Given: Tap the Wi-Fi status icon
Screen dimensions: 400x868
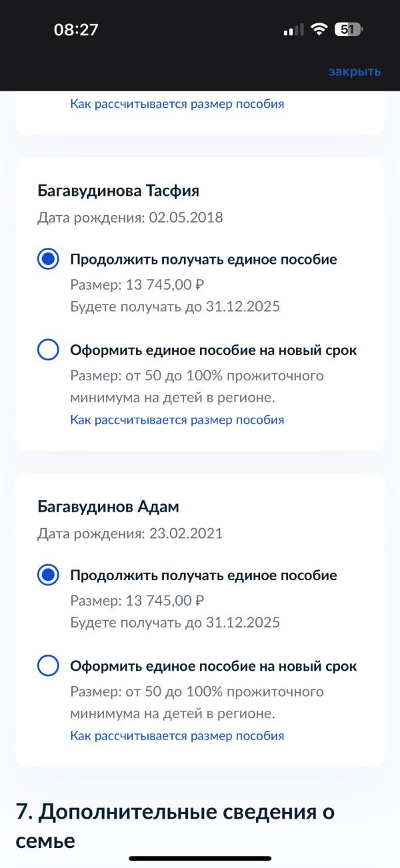Looking at the screenshot, I should pos(319,29).
